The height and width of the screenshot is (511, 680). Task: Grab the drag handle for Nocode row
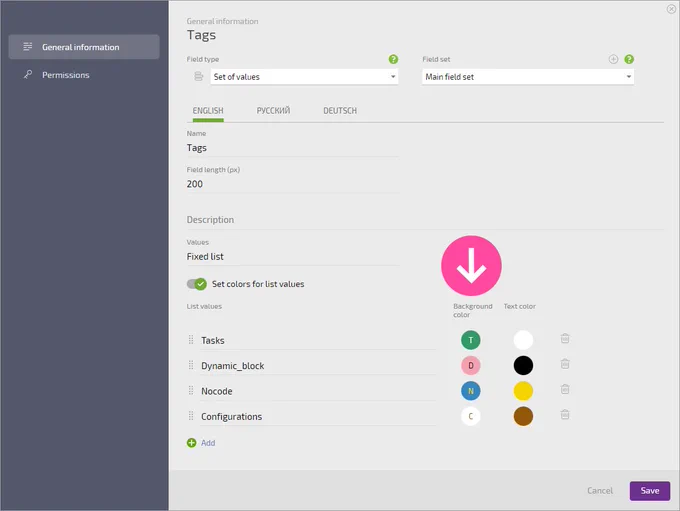(191, 390)
